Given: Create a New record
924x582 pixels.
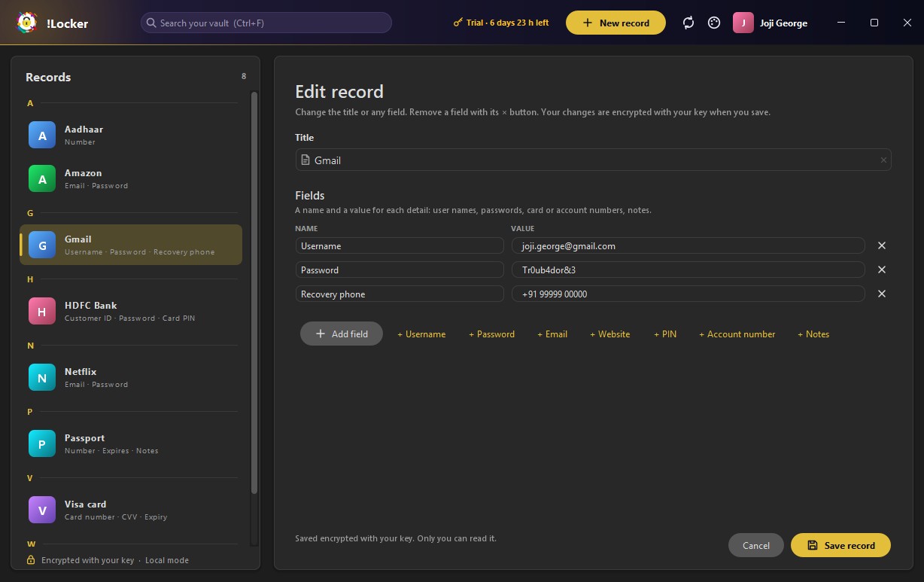Looking at the screenshot, I should [x=615, y=23].
